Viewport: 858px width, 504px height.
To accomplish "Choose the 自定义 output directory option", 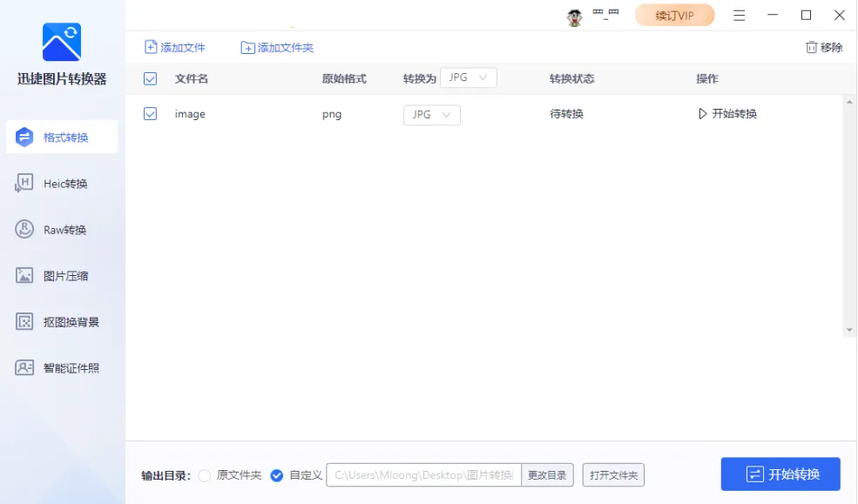I will tap(277, 475).
